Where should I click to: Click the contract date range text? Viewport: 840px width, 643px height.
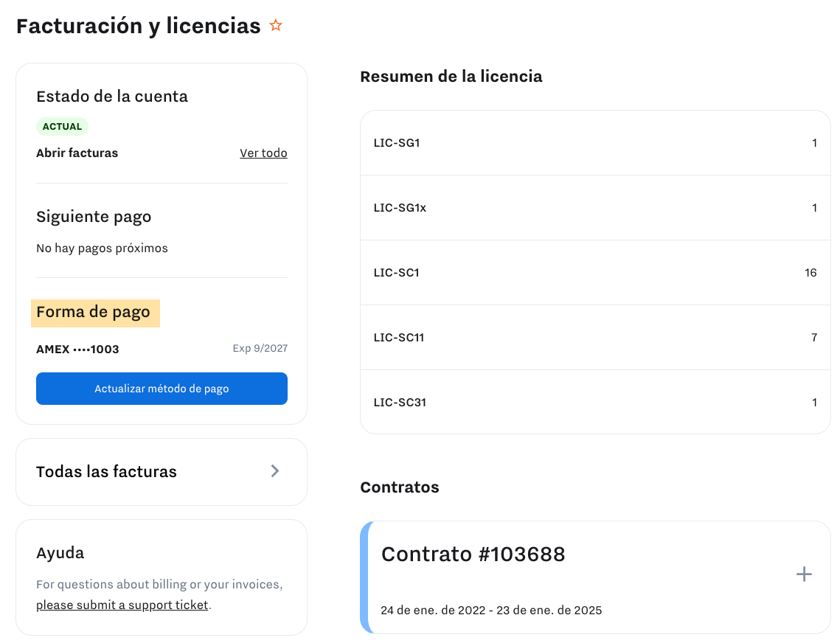pos(491,611)
